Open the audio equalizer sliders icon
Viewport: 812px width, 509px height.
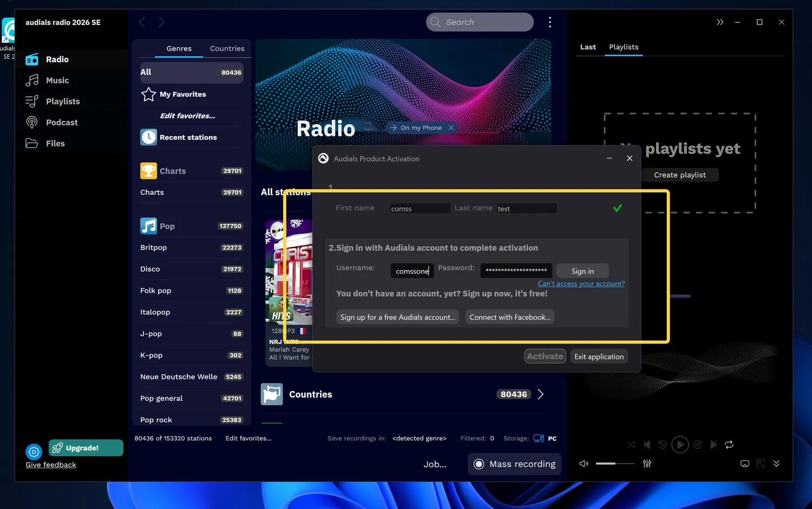pos(647,464)
